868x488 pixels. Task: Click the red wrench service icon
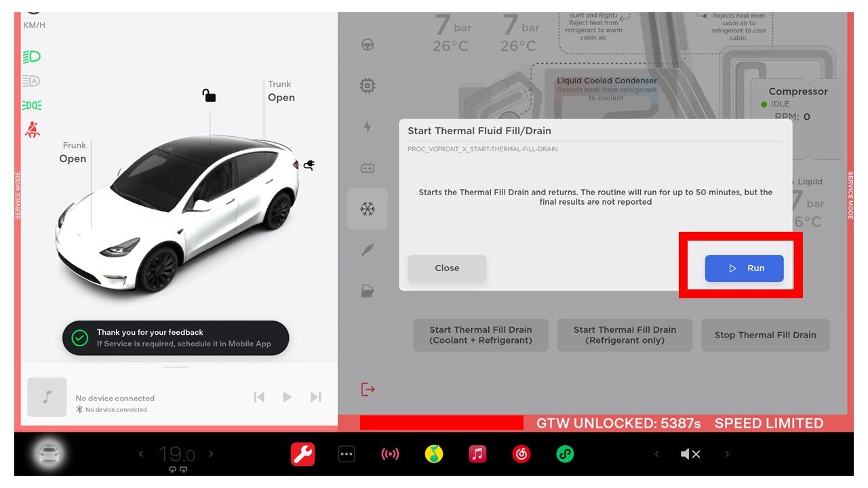[x=302, y=454]
